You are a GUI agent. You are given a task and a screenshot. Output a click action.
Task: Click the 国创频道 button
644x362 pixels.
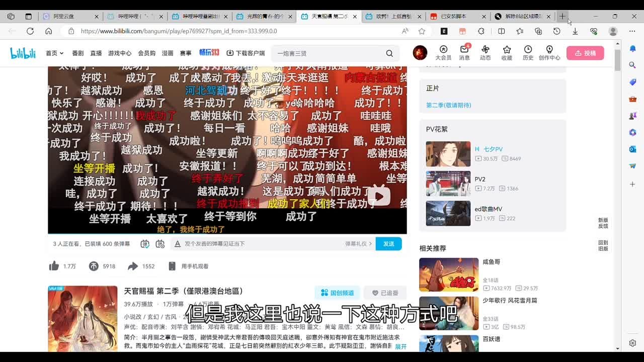(x=337, y=293)
